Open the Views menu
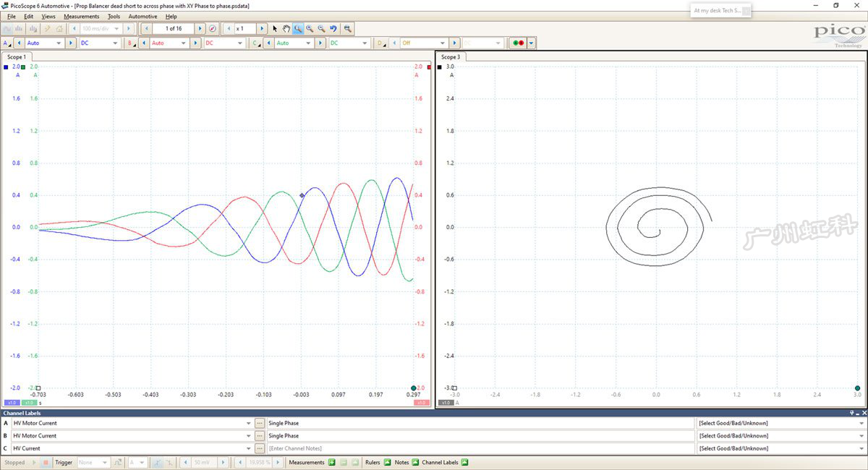 point(48,16)
